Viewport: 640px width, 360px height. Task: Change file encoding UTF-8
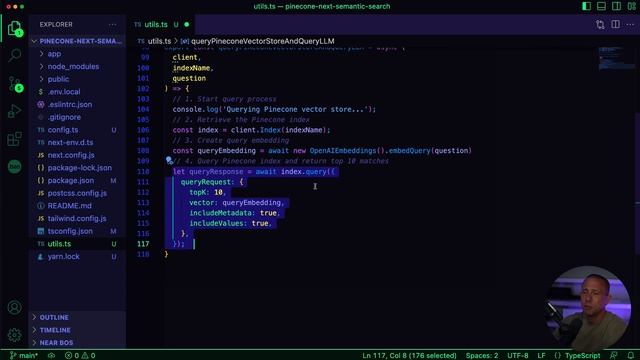pyautogui.click(x=518, y=356)
